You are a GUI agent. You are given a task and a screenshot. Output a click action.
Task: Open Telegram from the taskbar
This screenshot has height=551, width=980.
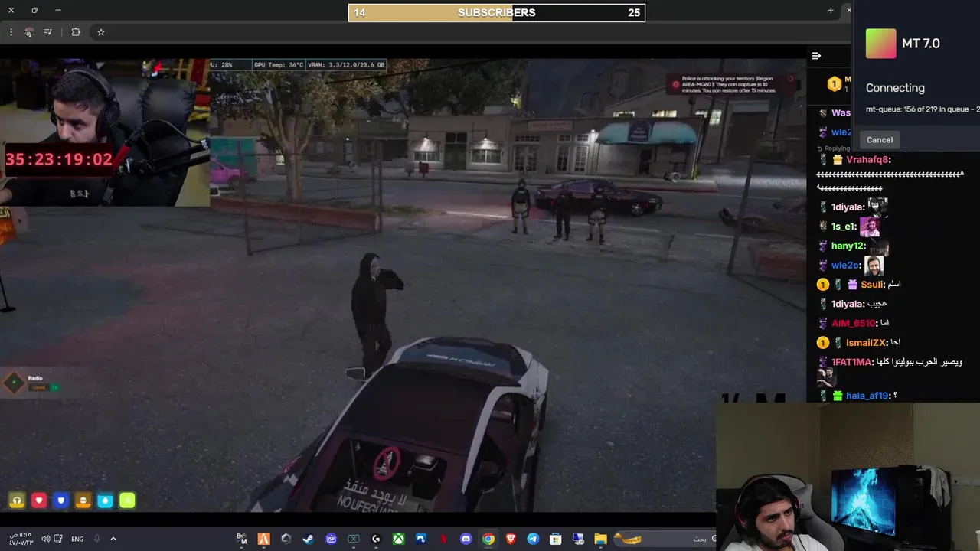(533, 539)
